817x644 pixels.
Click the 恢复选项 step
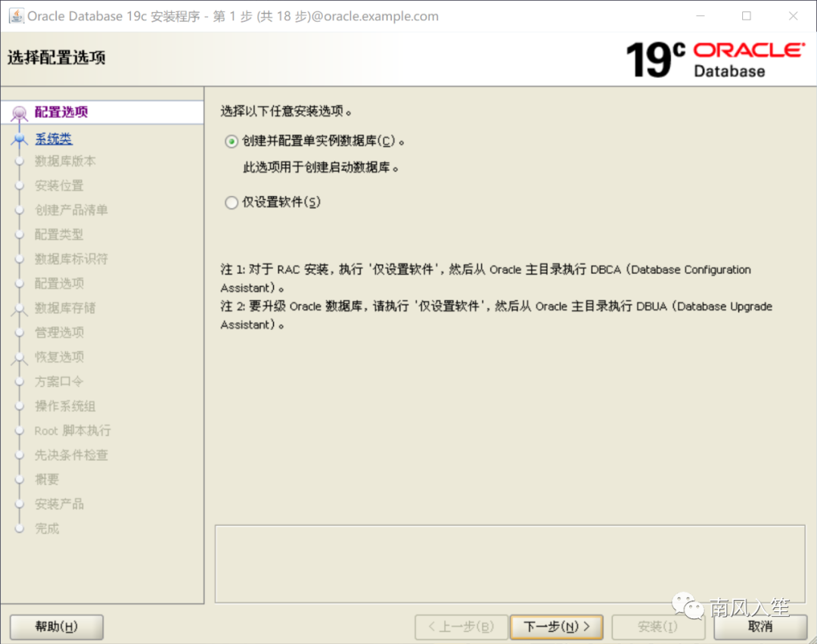(x=59, y=357)
